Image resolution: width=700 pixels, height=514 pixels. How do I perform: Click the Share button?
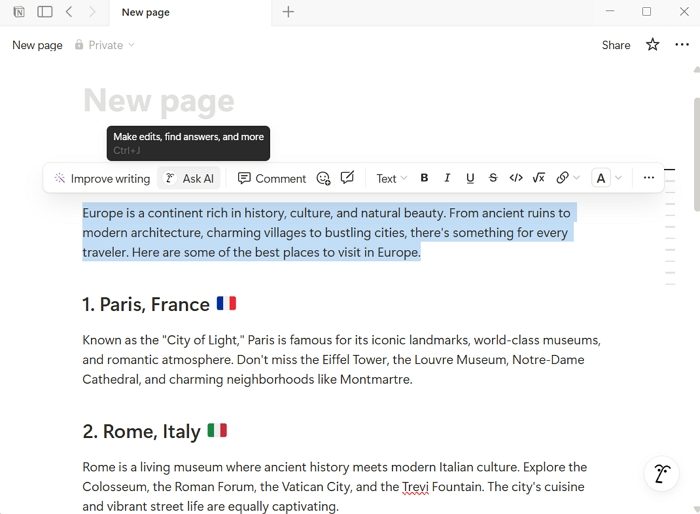click(x=616, y=45)
